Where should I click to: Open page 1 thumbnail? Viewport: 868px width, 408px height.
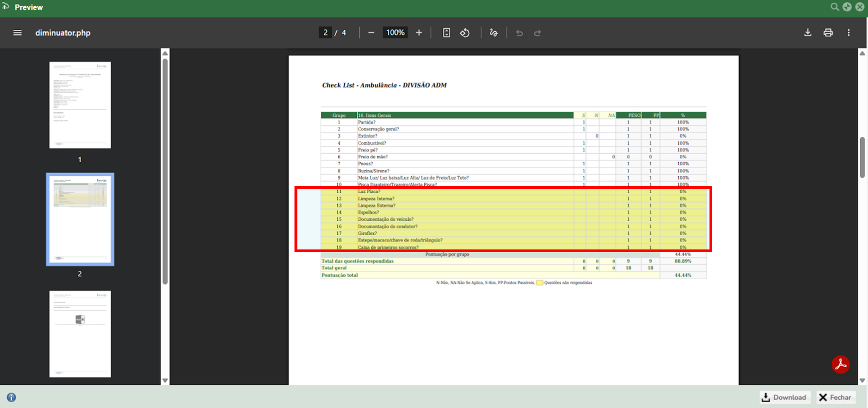coord(80,105)
